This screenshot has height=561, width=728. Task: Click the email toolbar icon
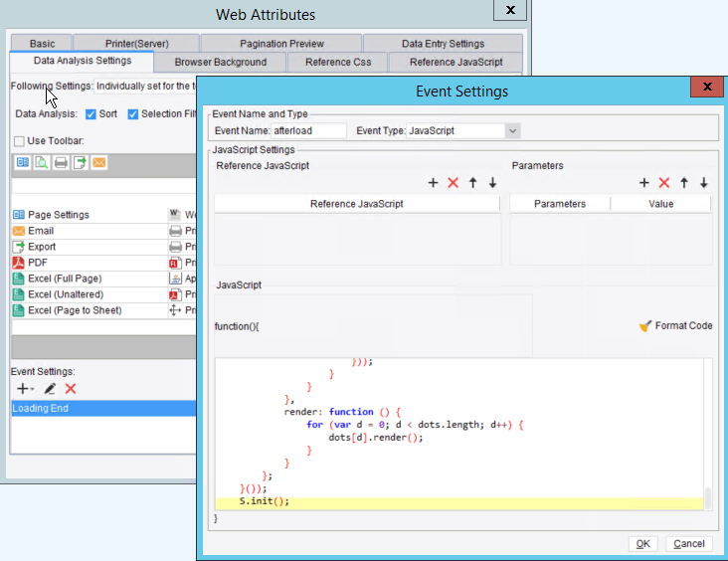coord(98,162)
